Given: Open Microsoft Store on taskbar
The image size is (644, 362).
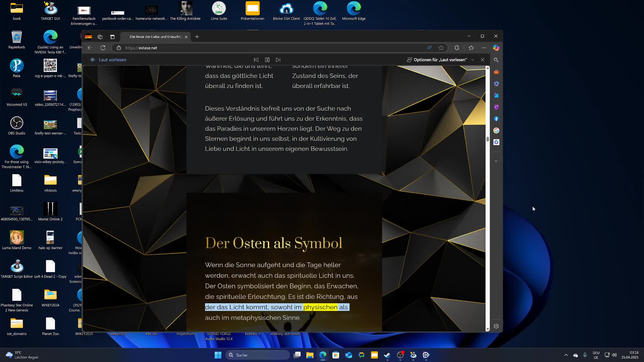Looking at the screenshot, I should (x=336, y=355).
